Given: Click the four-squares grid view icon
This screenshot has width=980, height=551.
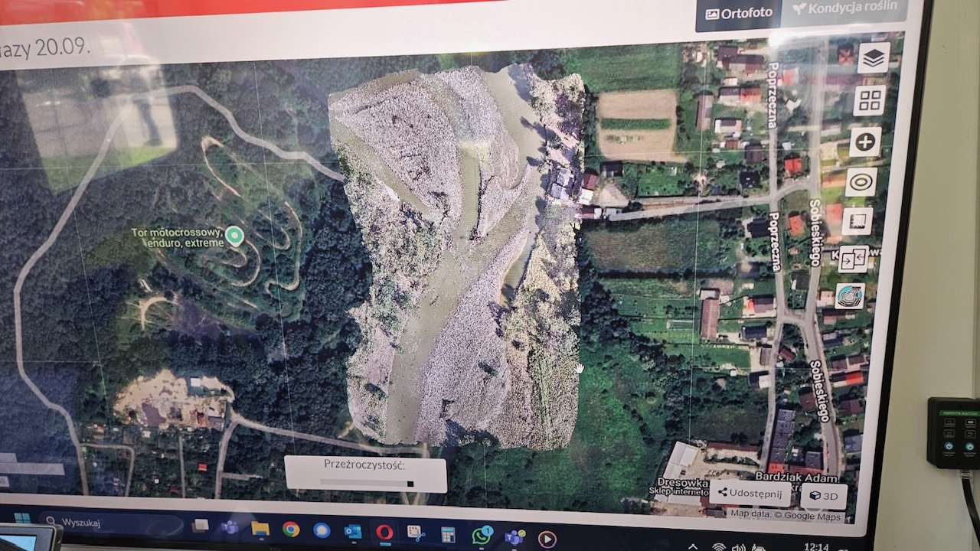Looking at the screenshot, I should pyautogui.click(x=869, y=100).
